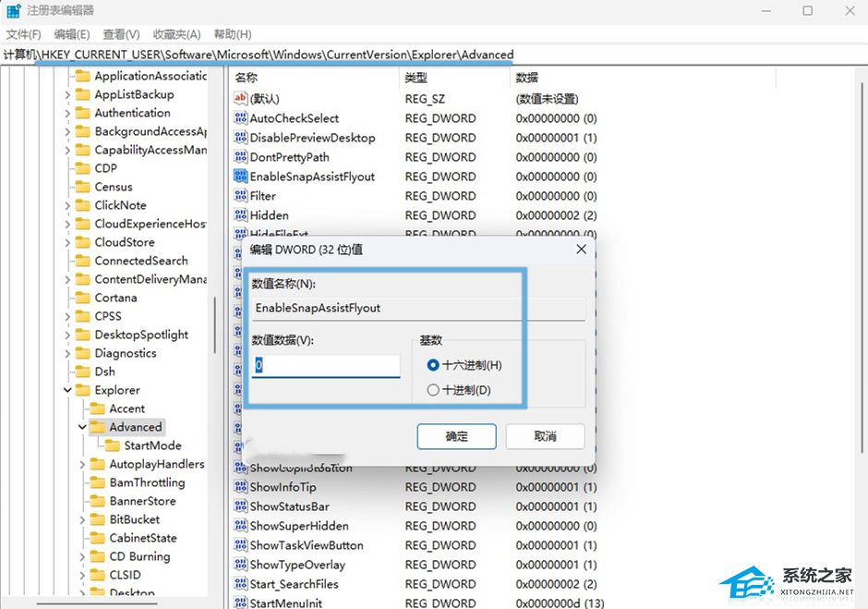Open the 文件(F) menu
This screenshot has width=868, height=609.
[x=23, y=34]
